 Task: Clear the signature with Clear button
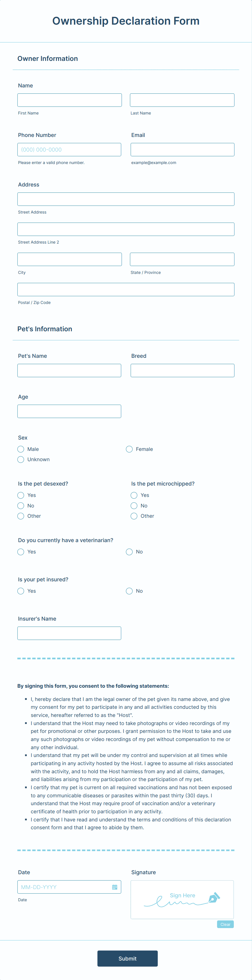[225, 925]
